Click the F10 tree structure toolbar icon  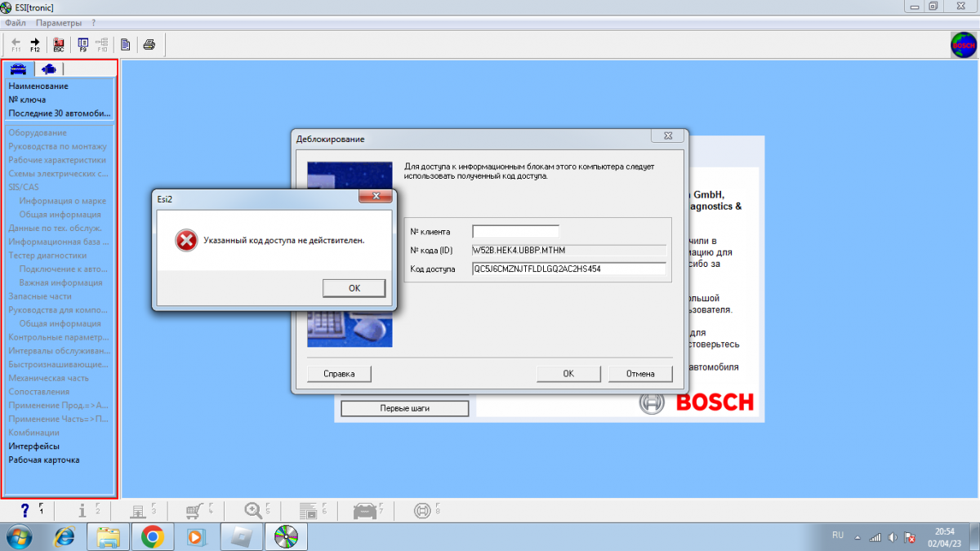click(x=102, y=44)
